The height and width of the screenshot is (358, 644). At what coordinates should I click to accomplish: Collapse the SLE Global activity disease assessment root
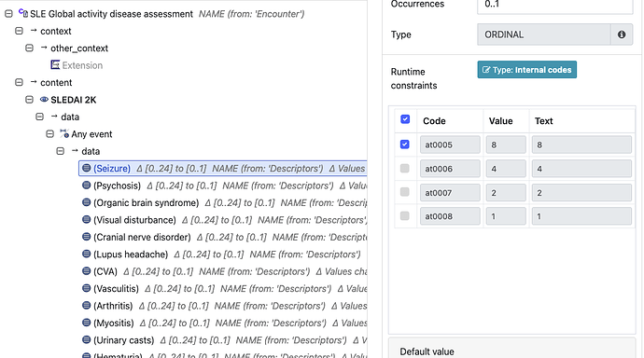[x=8, y=14]
